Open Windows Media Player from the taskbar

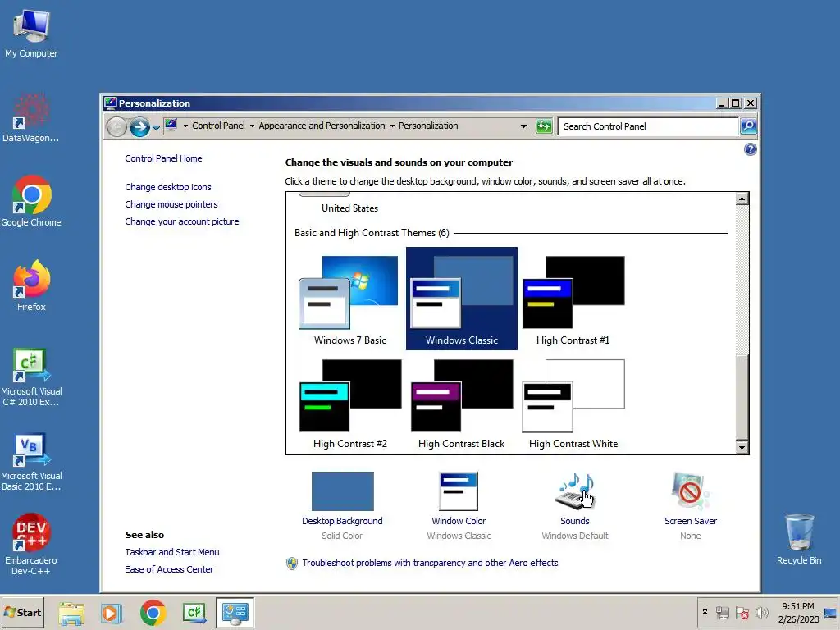coord(112,613)
